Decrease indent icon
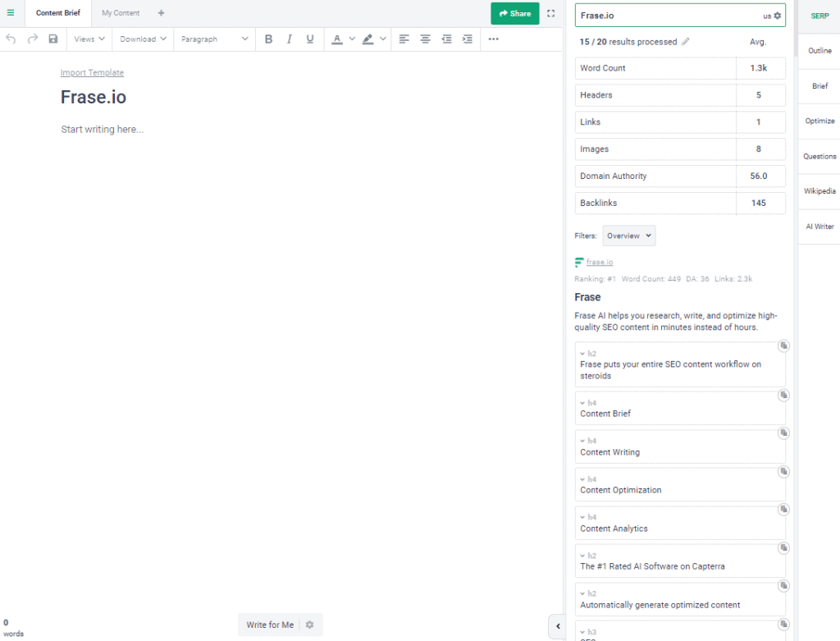The image size is (840, 641). point(446,39)
